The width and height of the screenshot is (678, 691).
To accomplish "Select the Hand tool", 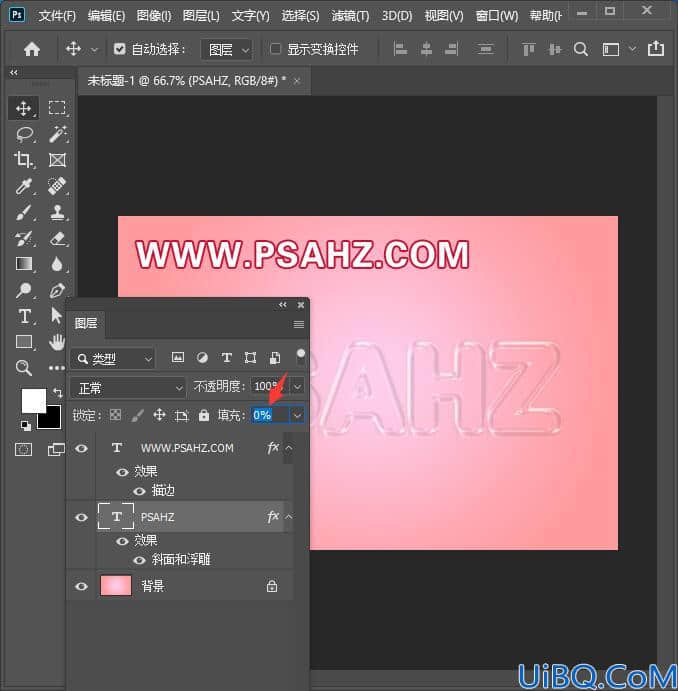I will tap(57, 342).
